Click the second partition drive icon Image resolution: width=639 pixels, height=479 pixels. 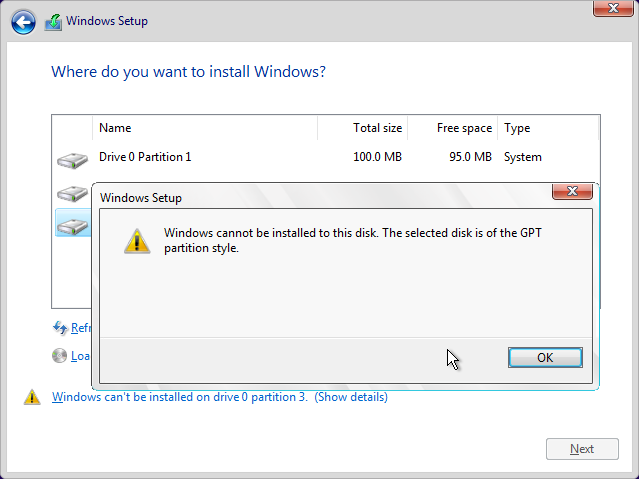[x=72, y=194]
